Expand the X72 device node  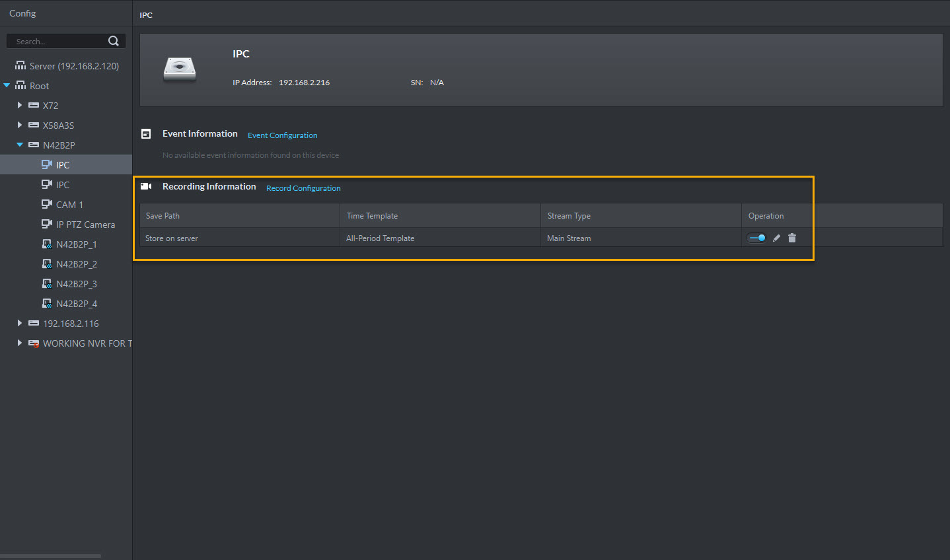[x=20, y=106]
